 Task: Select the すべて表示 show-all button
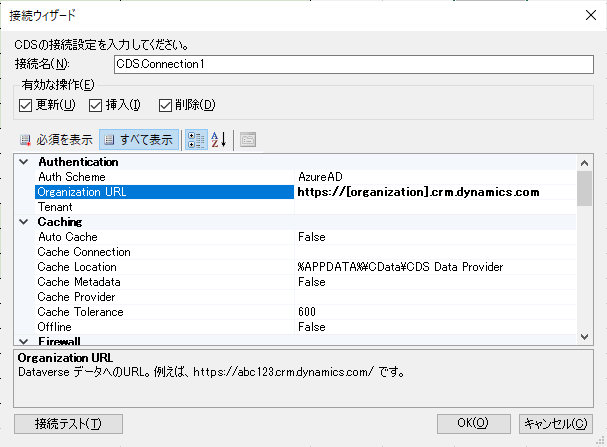tap(139, 140)
